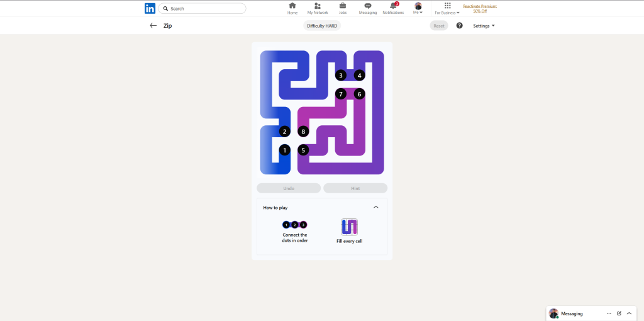The width and height of the screenshot is (644, 321).
Task: Click the Messaging overlay title text
Action: (572, 313)
